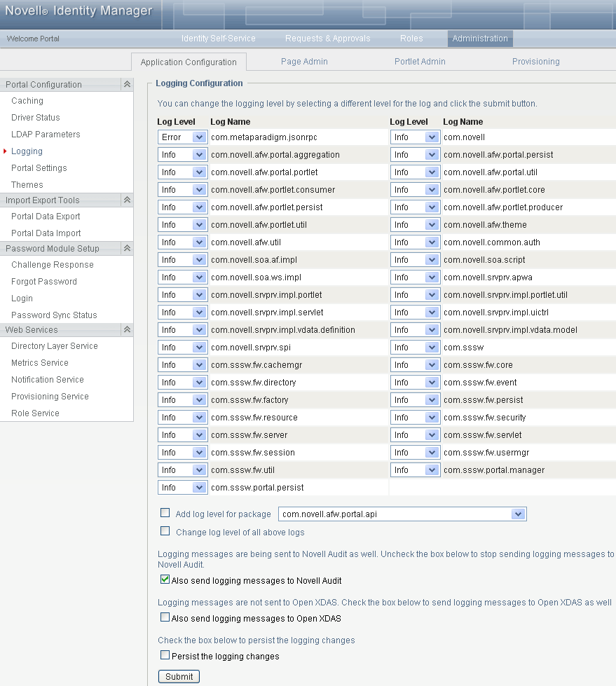Click log name com.sssw.fw.usermgr
This screenshot has width=616, height=686.
click(486, 453)
